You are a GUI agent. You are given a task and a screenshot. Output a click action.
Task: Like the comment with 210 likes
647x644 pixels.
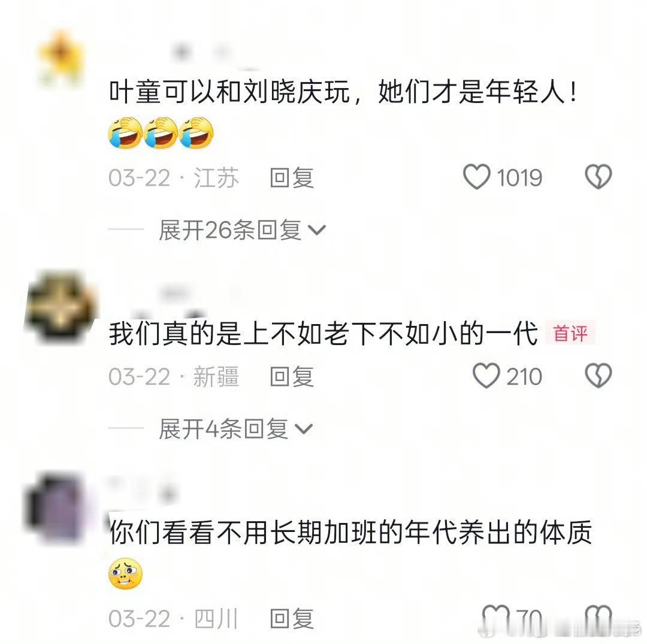(486, 376)
